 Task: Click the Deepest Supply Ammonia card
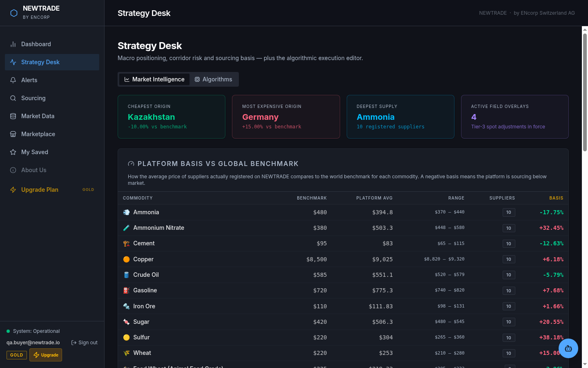[x=401, y=117]
